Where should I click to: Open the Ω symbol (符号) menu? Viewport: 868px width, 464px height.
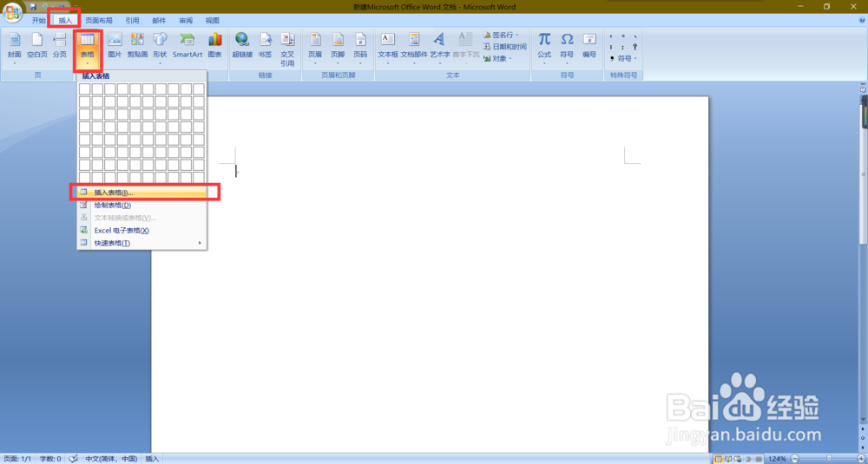tap(567, 48)
